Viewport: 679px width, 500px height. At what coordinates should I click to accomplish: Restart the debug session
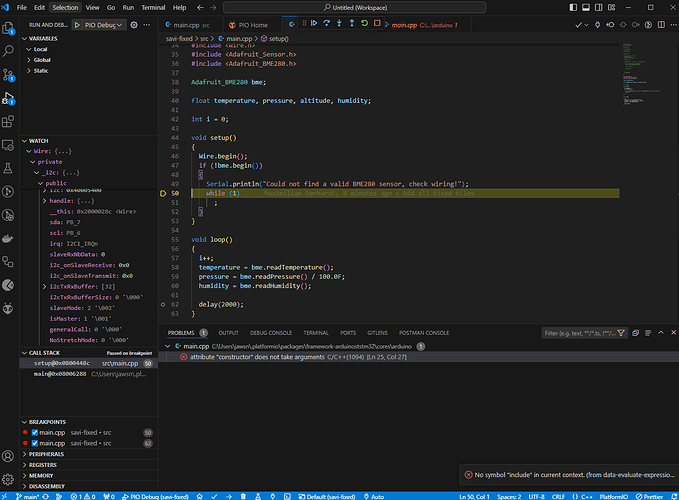click(365, 23)
